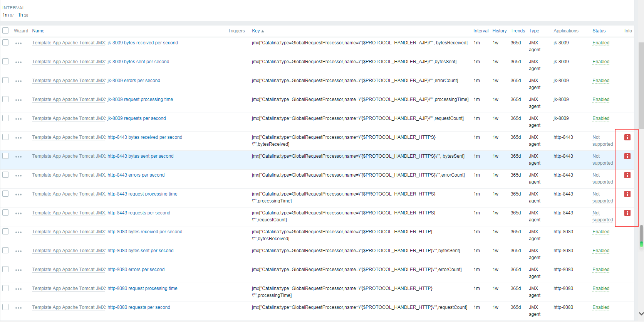Open wizard menu for http-8080 errors per second

[18, 270]
